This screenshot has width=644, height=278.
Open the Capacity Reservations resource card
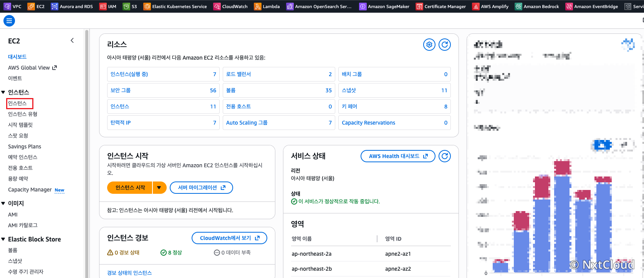point(394,123)
